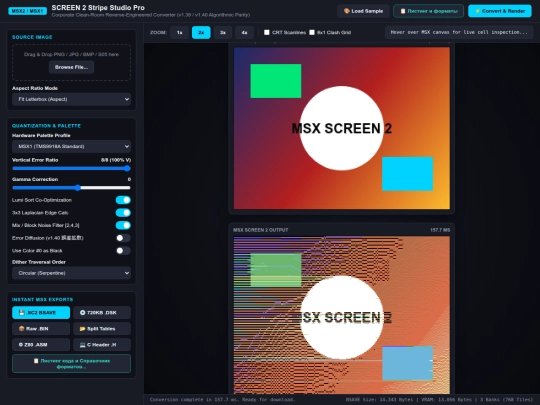Toggle 3x3 Laplacian Edge Calc switch
The width and height of the screenshot is (540, 405).
(x=123, y=212)
